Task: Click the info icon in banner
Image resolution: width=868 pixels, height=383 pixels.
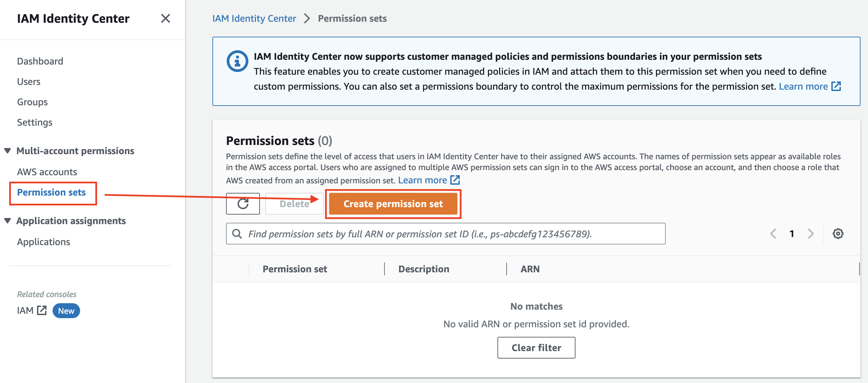Action: click(237, 61)
